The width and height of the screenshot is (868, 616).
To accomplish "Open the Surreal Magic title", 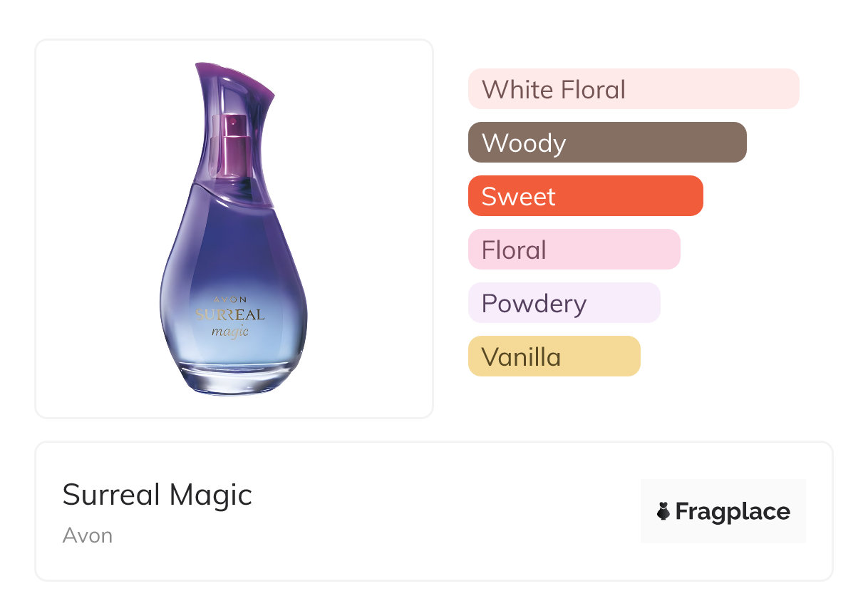I will pos(157,494).
